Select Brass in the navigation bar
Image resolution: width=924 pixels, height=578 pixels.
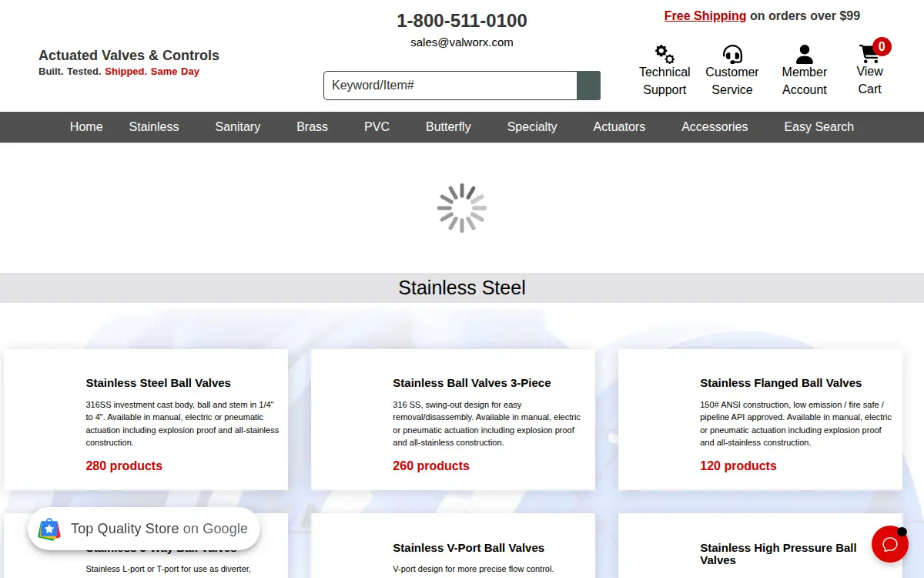tap(313, 127)
